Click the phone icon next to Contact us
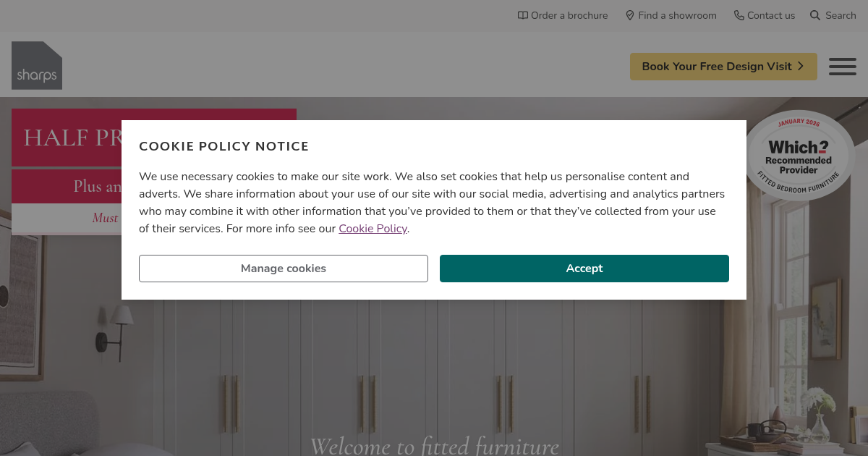This screenshot has height=456, width=868. pyautogui.click(x=739, y=15)
